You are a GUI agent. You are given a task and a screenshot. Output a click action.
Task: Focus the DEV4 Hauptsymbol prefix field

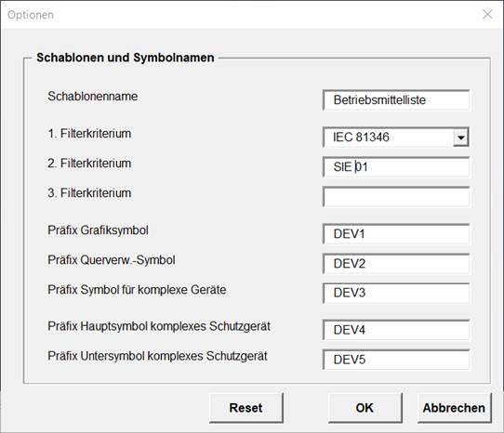(x=396, y=330)
